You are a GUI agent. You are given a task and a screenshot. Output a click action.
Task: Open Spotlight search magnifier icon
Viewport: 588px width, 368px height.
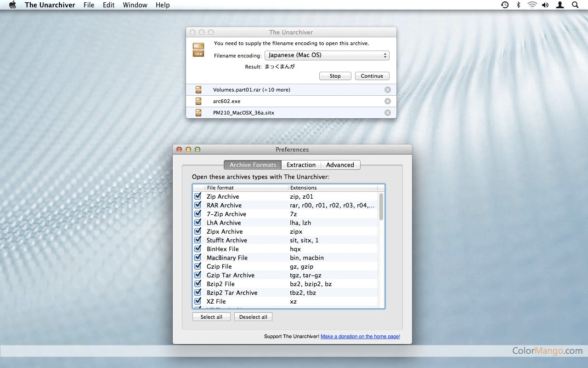point(575,5)
